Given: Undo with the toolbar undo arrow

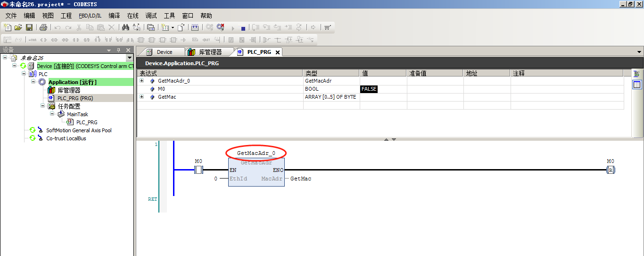Looking at the screenshot, I should pyautogui.click(x=57, y=27).
